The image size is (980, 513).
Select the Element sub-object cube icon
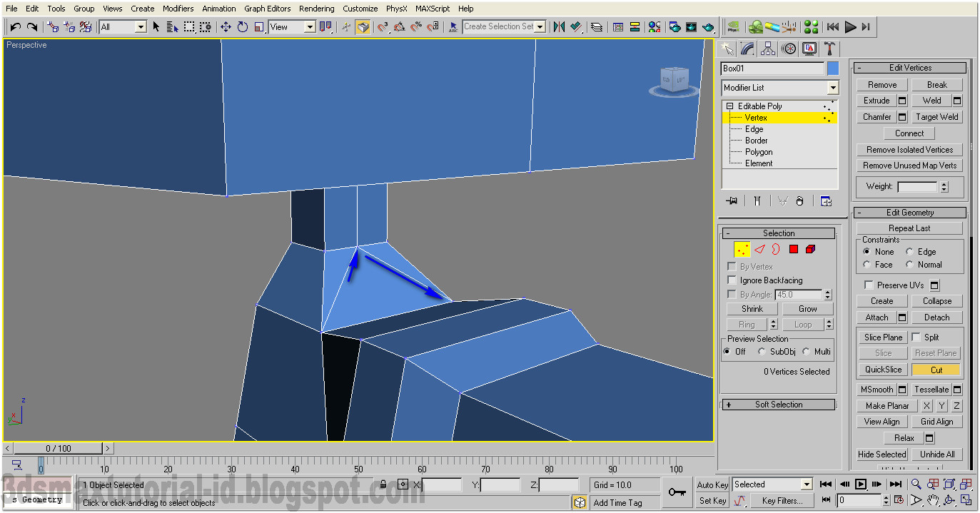pos(810,248)
